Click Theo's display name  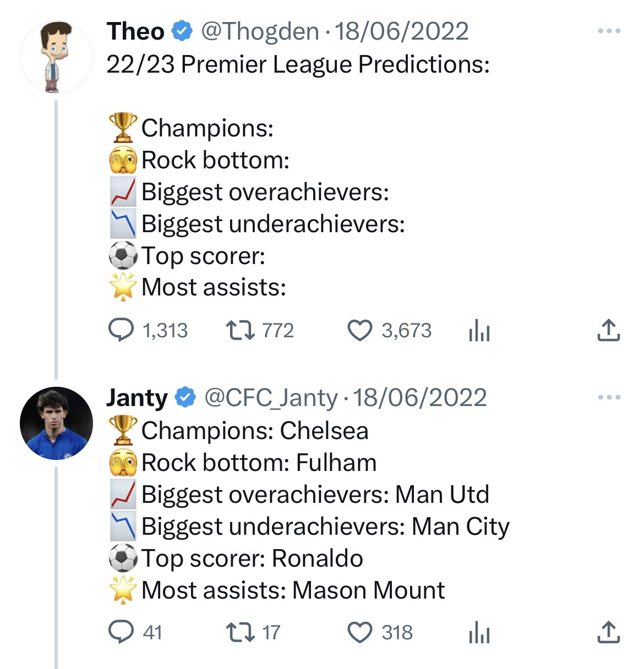(x=135, y=31)
